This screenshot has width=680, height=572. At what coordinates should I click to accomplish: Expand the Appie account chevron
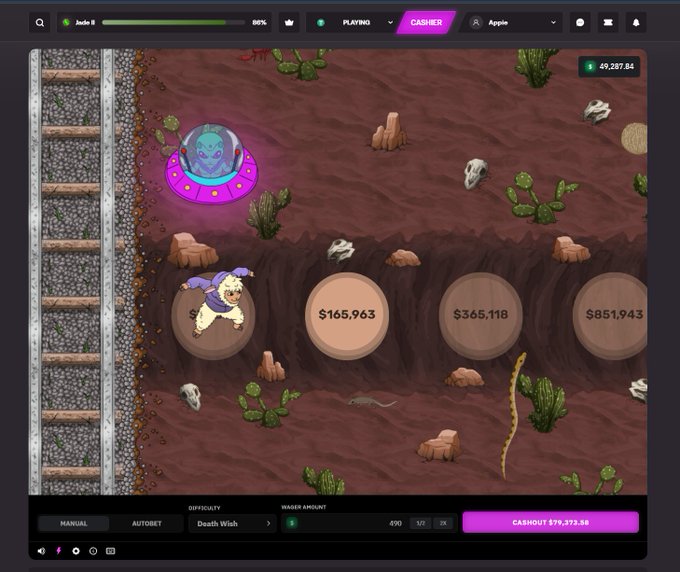[553, 23]
